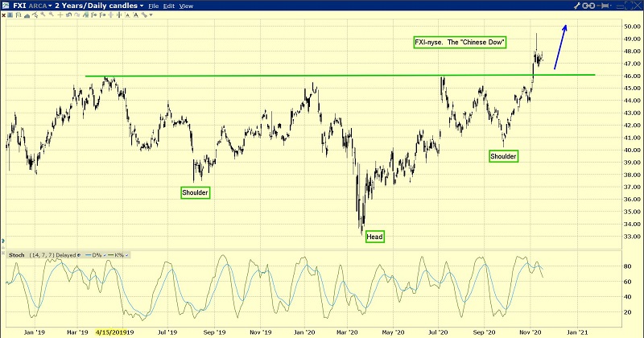
Task: Click the Stoch indicator label
Action: (x=16, y=255)
